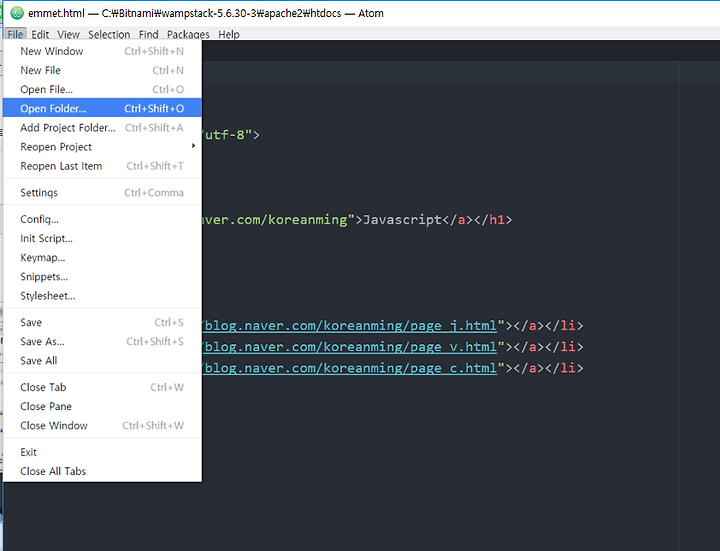Click Save in File menu
The width and height of the screenshot is (720, 551).
click(x=102, y=322)
